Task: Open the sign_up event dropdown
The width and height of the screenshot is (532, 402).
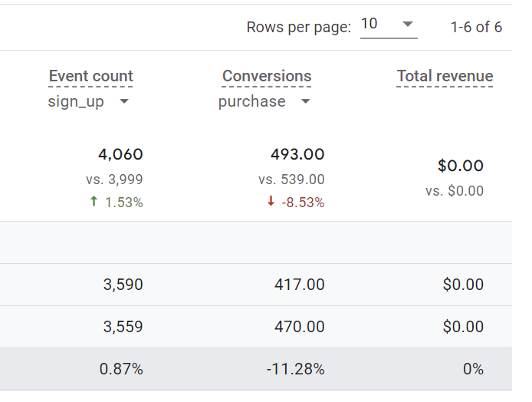Action: [88, 101]
